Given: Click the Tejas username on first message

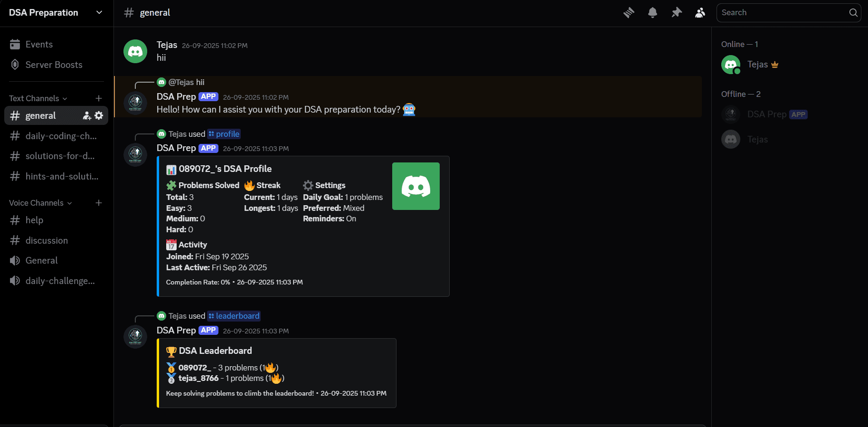Looking at the screenshot, I should click(167, 45).
